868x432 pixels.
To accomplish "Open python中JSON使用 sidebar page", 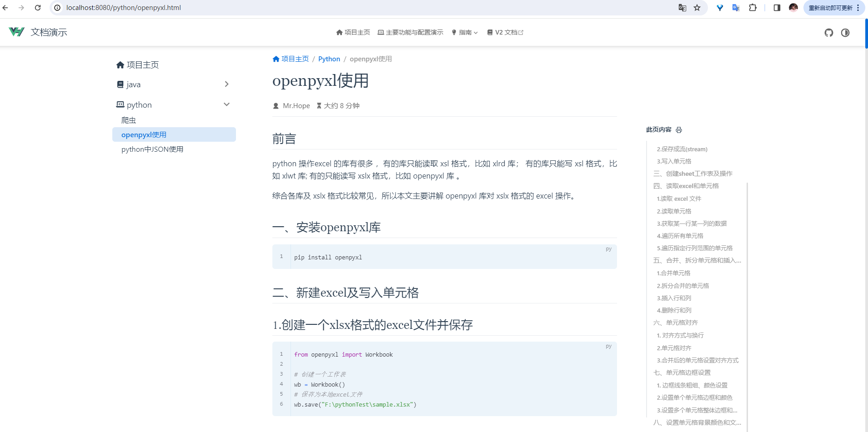I will (x=152, y=149).
